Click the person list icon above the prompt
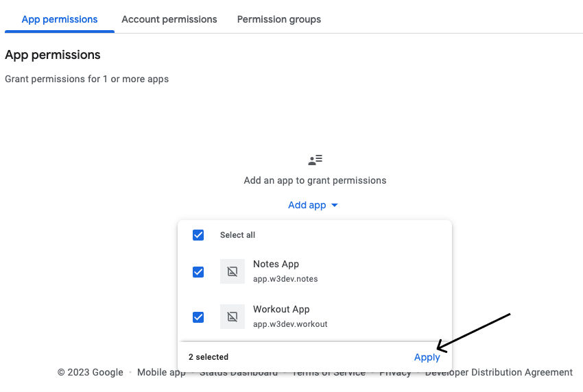The width and height of the screenshot is (583, 392). (315, 160)
